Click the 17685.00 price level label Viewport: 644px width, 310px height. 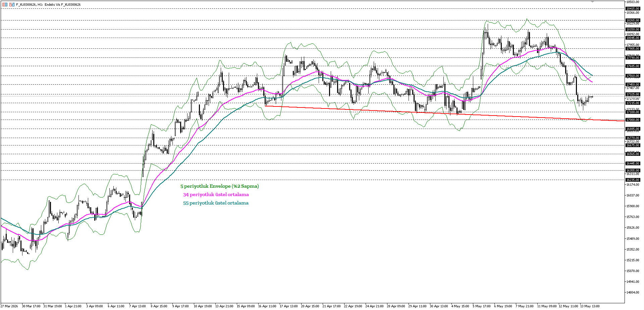633,66
